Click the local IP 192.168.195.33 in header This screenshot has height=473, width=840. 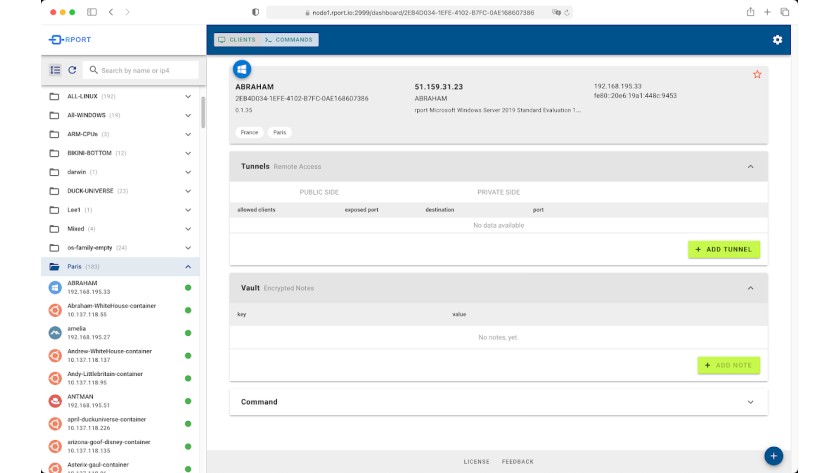tap(618, 86)
